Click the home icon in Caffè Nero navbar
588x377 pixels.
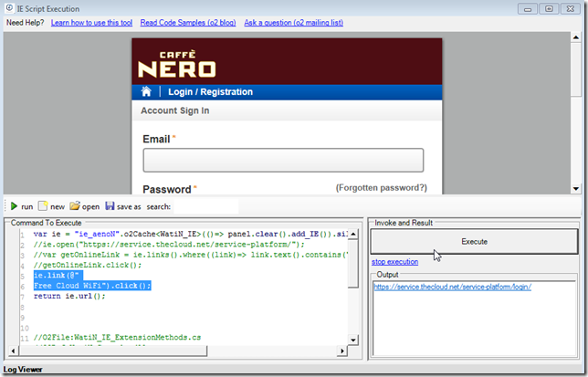(146, 92)
